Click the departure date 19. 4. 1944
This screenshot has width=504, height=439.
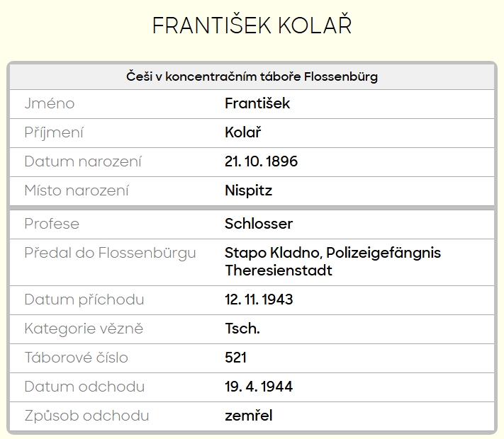(259, 387)
